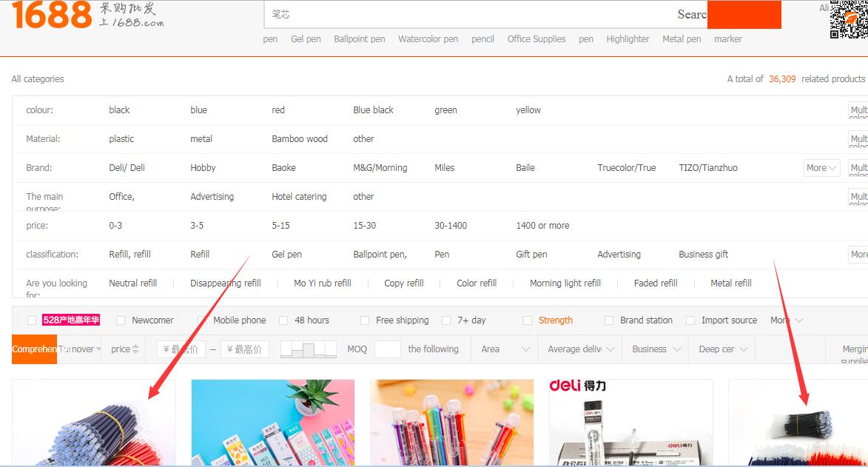This screenshot has width=868, height=467.
Task: Enable the Newcomer checkbox
Action: pyautogui.click(x=121, y=320)
